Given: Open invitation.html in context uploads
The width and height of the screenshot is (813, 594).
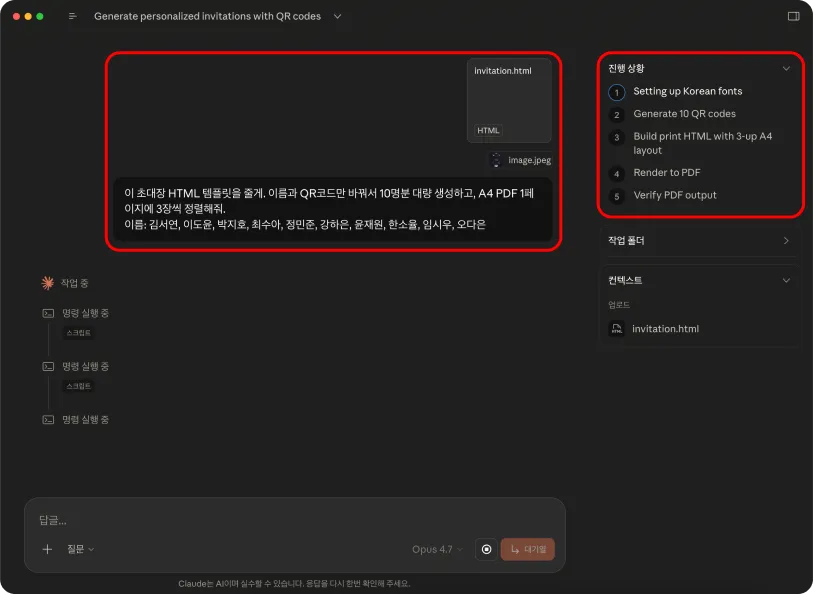Looking at the screenshot, I should point(665,329).
